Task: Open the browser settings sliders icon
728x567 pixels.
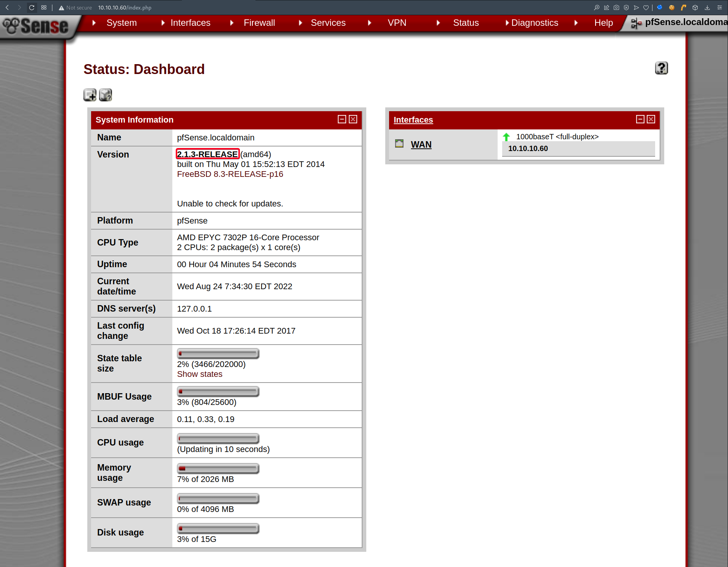Action: point(720,8)
